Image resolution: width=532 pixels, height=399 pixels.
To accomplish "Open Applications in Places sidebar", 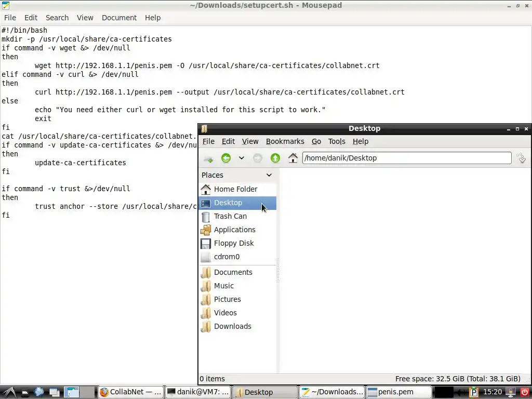I will [x=237, y=230].
